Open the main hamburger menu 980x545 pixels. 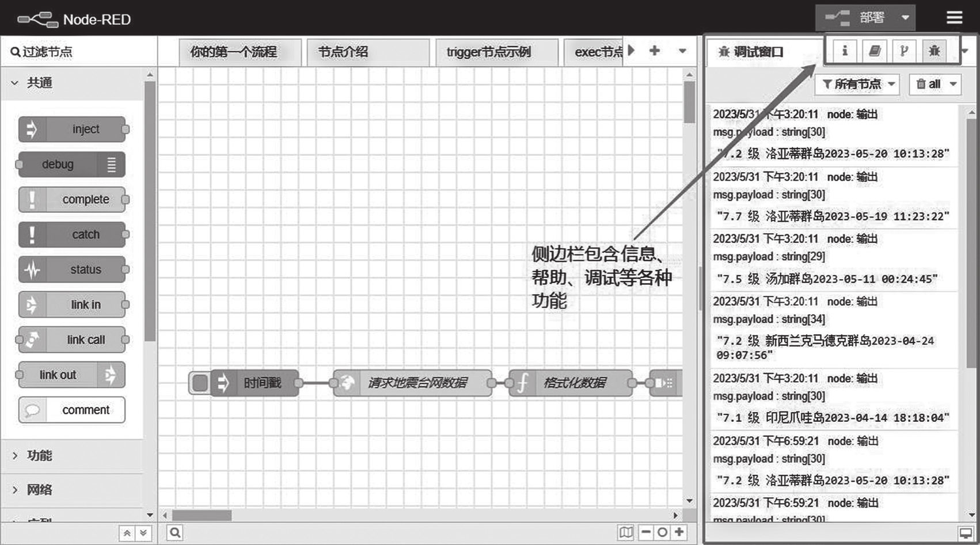point(954,18)
